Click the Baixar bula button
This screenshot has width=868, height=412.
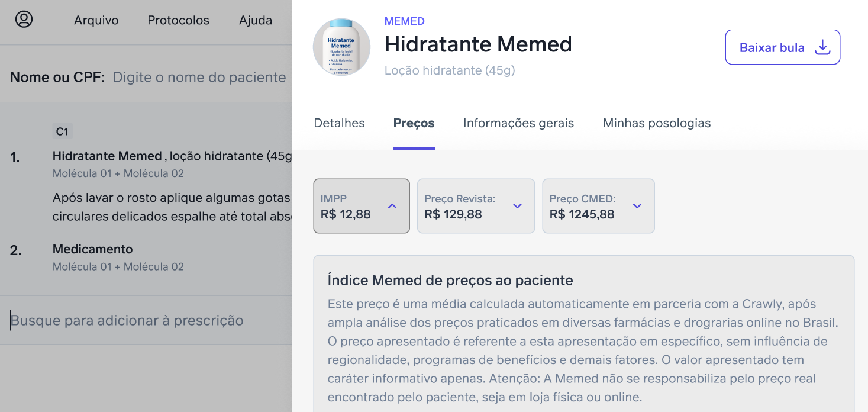tap(783, 47)
